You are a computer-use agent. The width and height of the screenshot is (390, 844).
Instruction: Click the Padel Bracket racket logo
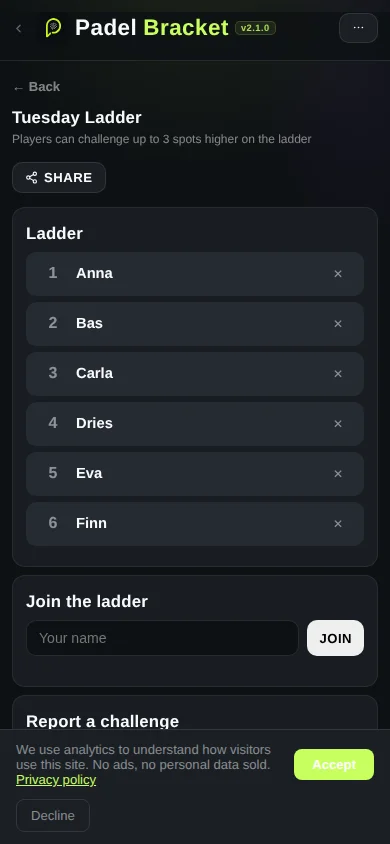click(x=53, y=27)
